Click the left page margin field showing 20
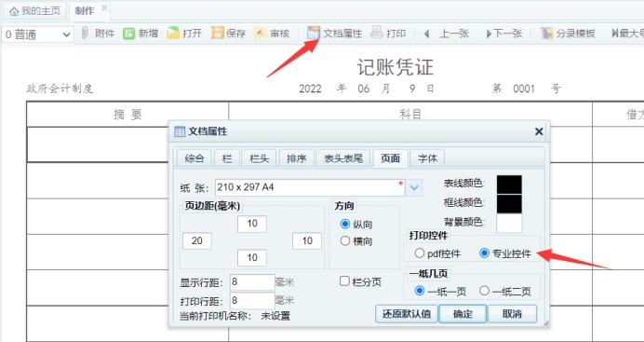 pos(197,240)
